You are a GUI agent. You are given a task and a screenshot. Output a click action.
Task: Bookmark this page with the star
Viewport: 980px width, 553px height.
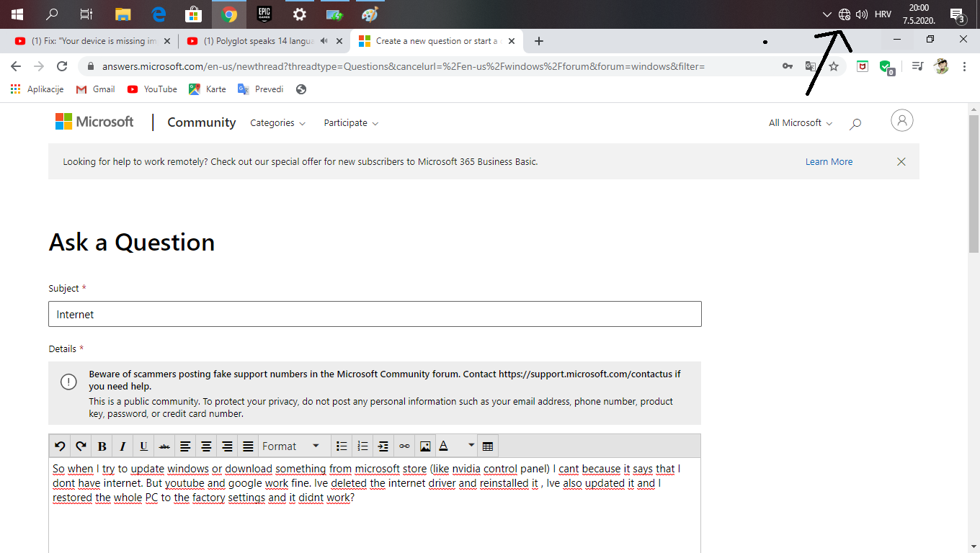coord(834,66)
